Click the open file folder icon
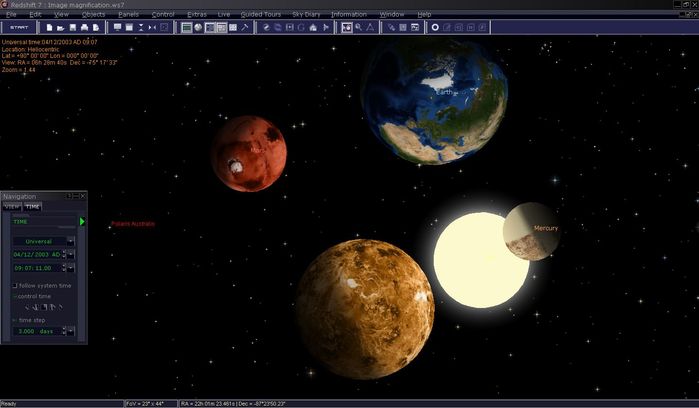Viewport: 699px width, 408px height. (61, 27)
